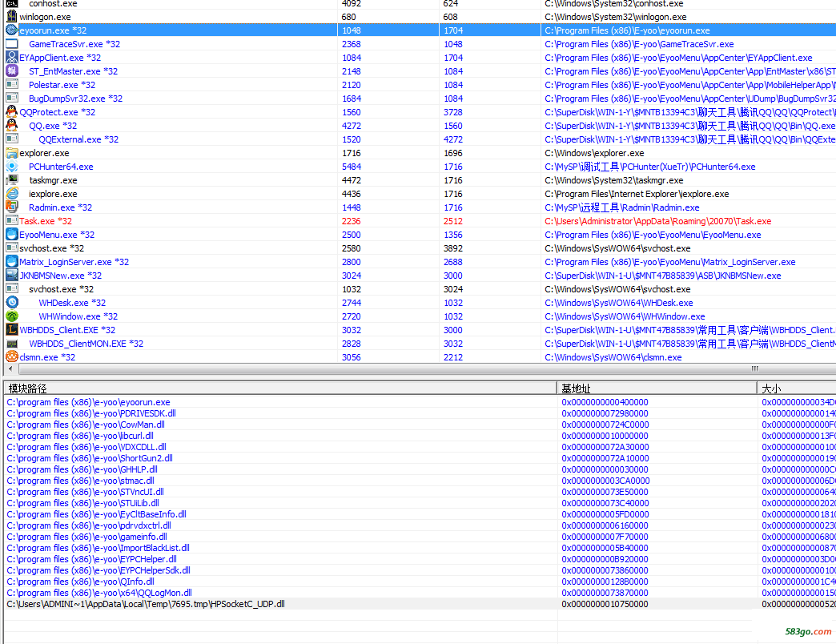Click the QQ.exe penguin icon
This screenshot has width=836, height=644.
[x=12, y=126]
